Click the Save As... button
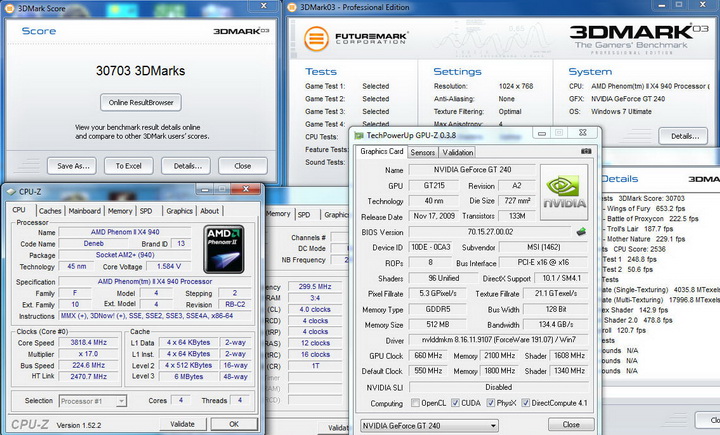Image resolution: width=720 pixels, height=435 pixels. (x=72, y=166)
